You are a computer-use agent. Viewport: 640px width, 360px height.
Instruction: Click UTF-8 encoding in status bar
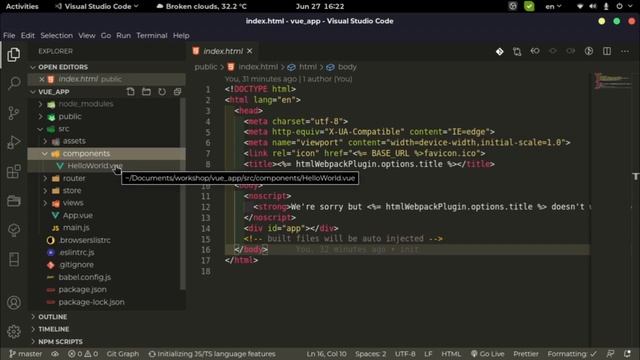pyautogui.click(x=405, y=354)
